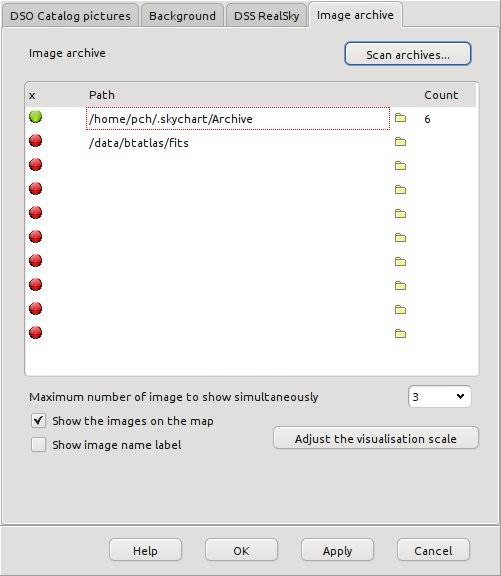Open folder browser for /data/btatlas/fits row
This screenshot has height=576, width=501.
pyautogui.click(x=400, y=142)
